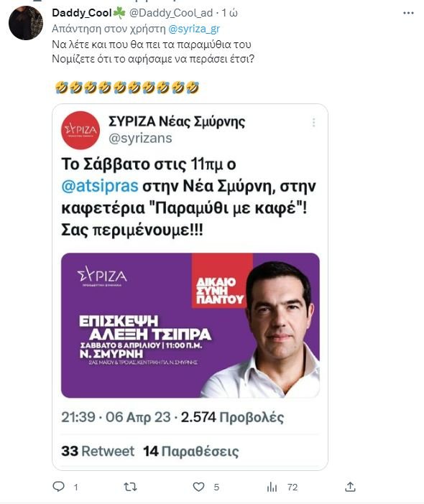Click the 33 Retweet count
424x504 pixels.
(98, 451)
